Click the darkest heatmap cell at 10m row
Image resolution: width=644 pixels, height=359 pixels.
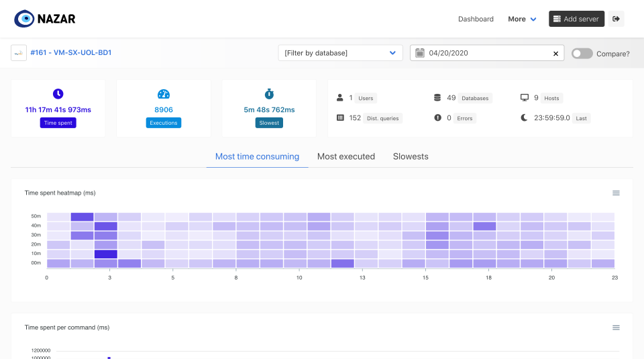pos(106,254)
